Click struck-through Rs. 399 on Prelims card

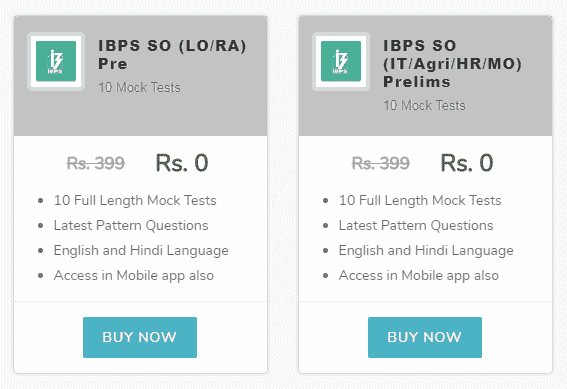click(381, 163)
